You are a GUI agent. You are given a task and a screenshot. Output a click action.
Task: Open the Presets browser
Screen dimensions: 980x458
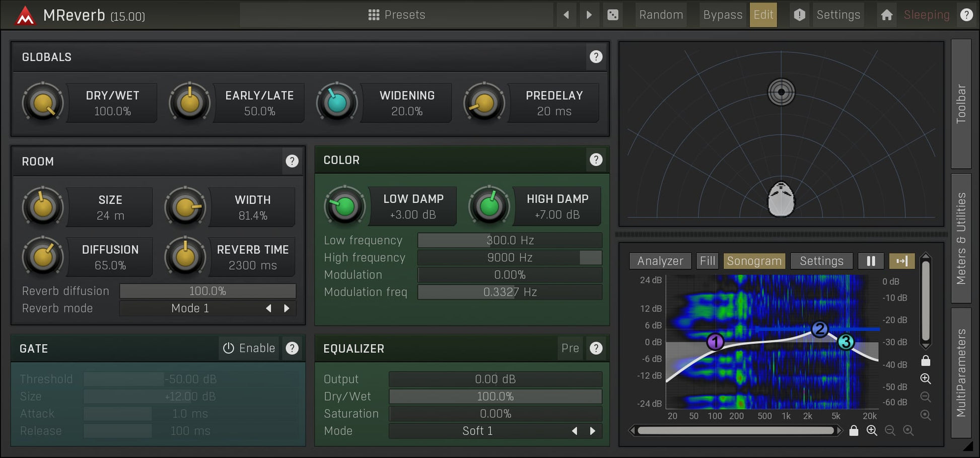click(397, 15)
